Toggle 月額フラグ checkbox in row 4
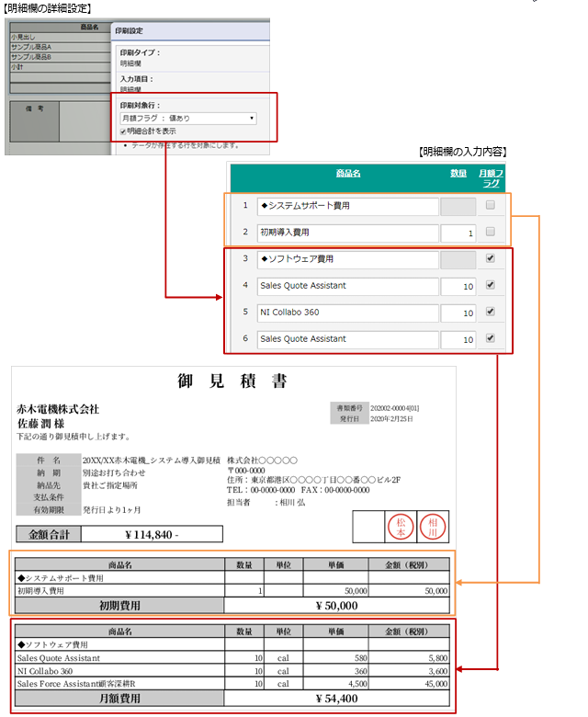This screenshot has height=717, width=588. [x=491, y=285]
